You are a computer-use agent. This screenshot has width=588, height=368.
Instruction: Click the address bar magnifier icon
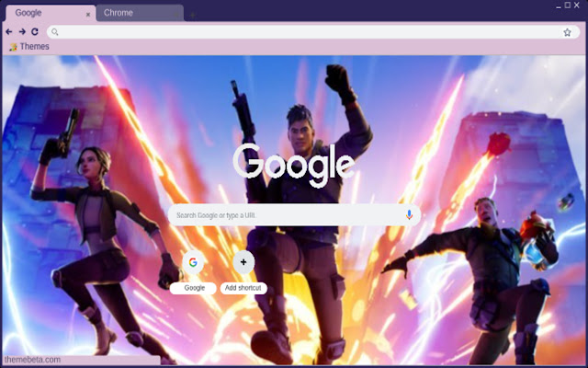coord(55,32)
